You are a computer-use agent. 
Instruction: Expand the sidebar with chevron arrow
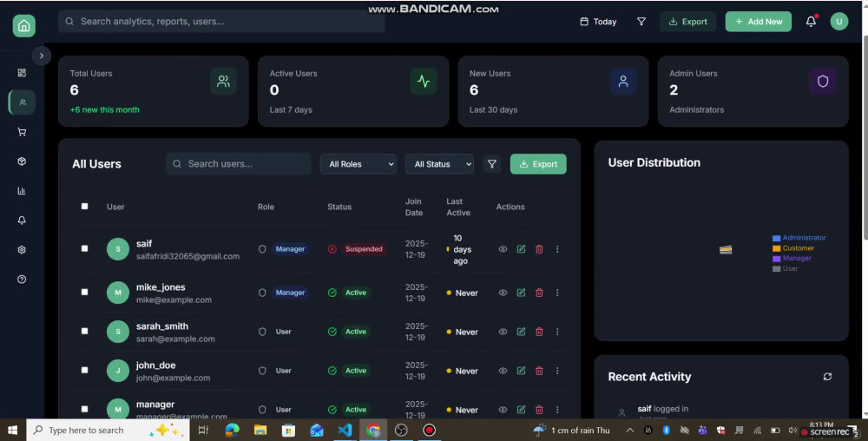42,56
